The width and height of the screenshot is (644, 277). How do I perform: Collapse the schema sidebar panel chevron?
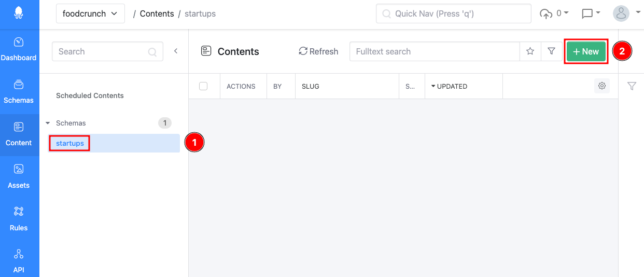[176, 51]
